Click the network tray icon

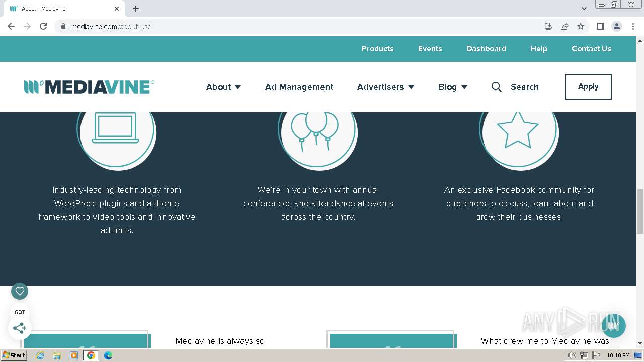click(x=584, y=355)
